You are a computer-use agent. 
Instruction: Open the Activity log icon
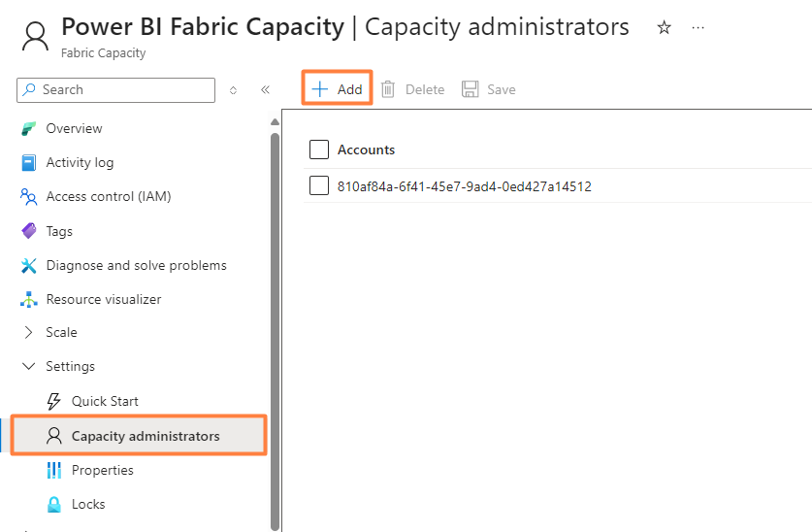28,163
